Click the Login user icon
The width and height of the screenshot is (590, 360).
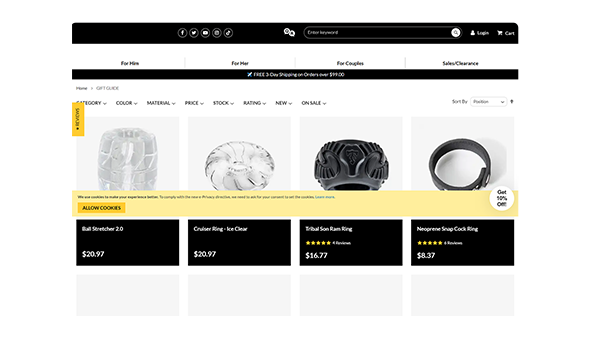473,33
